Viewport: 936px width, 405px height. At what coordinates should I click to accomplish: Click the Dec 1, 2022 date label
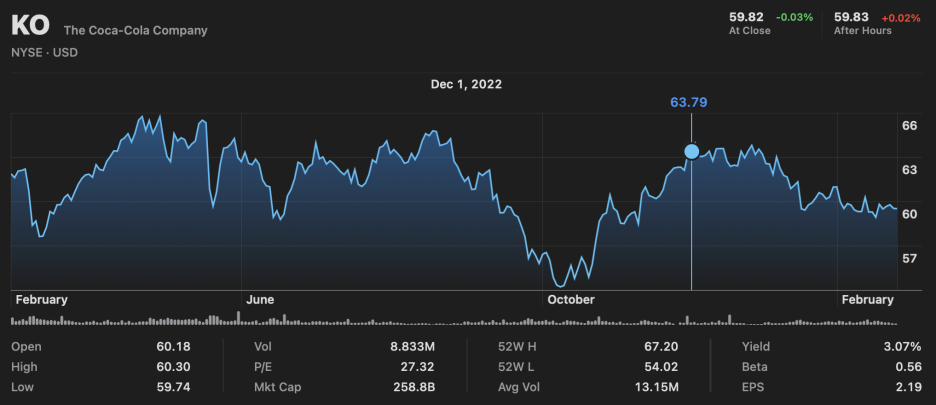[466, 84]
